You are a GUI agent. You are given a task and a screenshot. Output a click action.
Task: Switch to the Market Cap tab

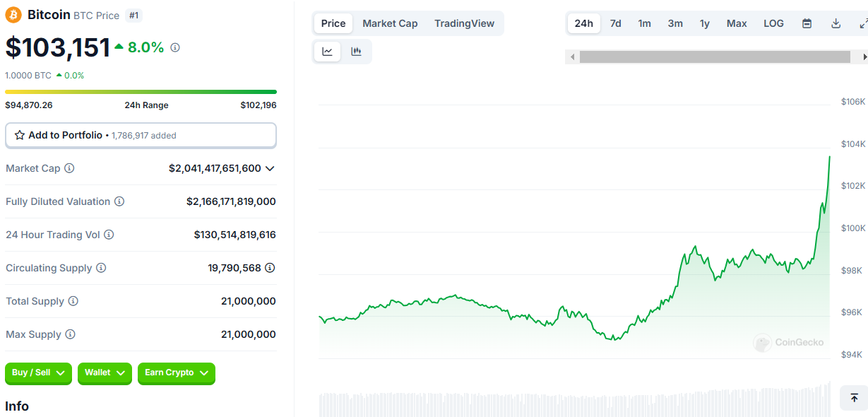click(x=390, y=23)
